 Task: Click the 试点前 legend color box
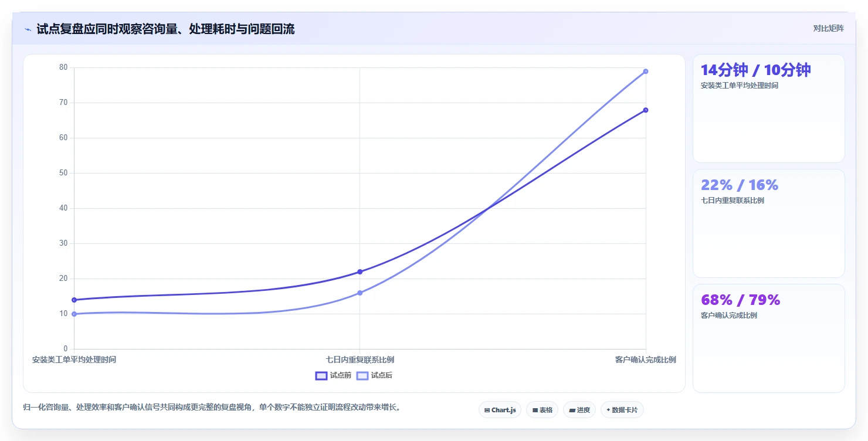[321, 376]
